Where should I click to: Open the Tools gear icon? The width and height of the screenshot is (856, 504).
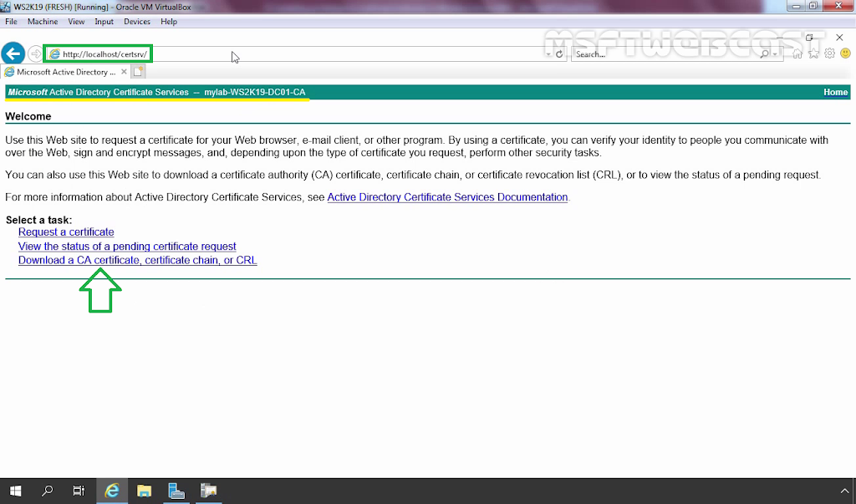(x=829, y=53)
